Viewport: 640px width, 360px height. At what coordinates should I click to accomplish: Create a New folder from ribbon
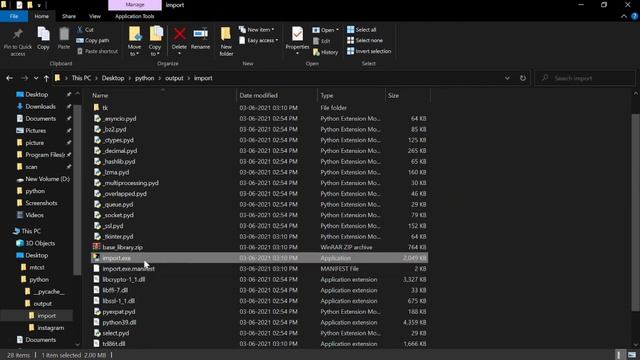(x=226, y=41)
